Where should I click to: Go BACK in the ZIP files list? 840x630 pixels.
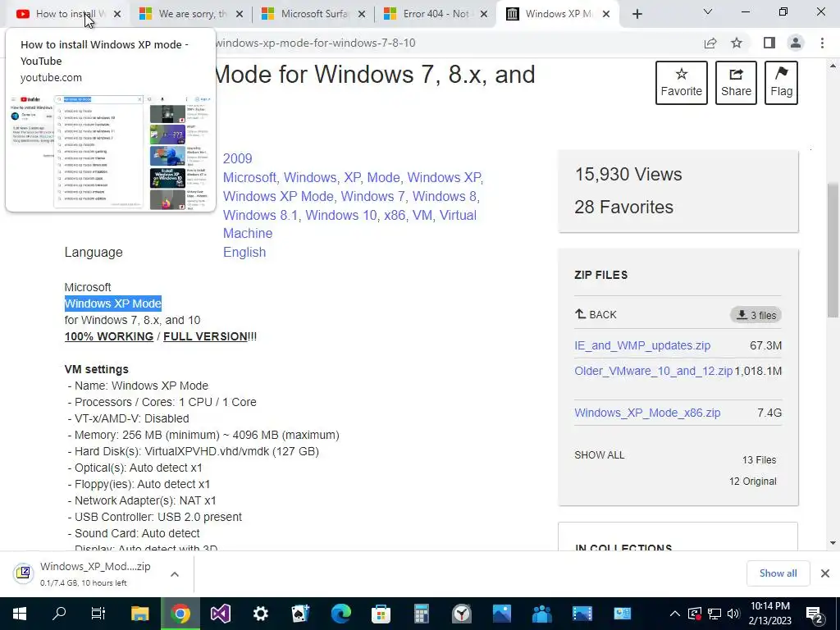596,314
